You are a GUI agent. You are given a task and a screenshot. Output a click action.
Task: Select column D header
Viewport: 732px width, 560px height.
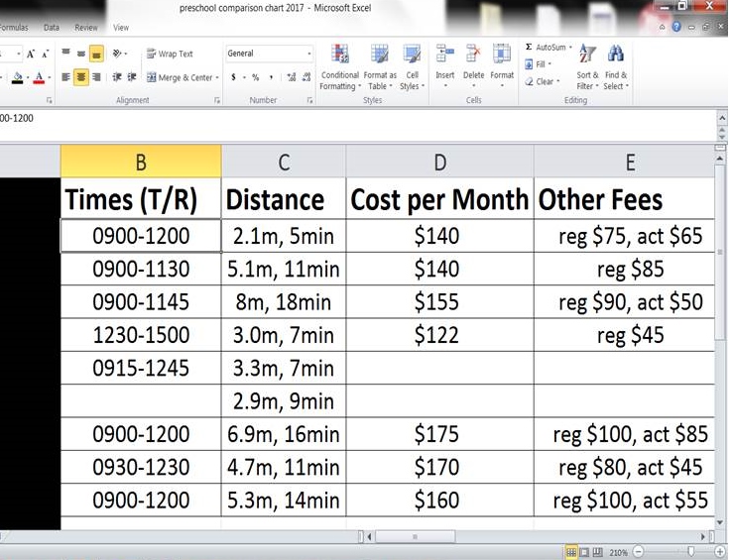[439, 162]
